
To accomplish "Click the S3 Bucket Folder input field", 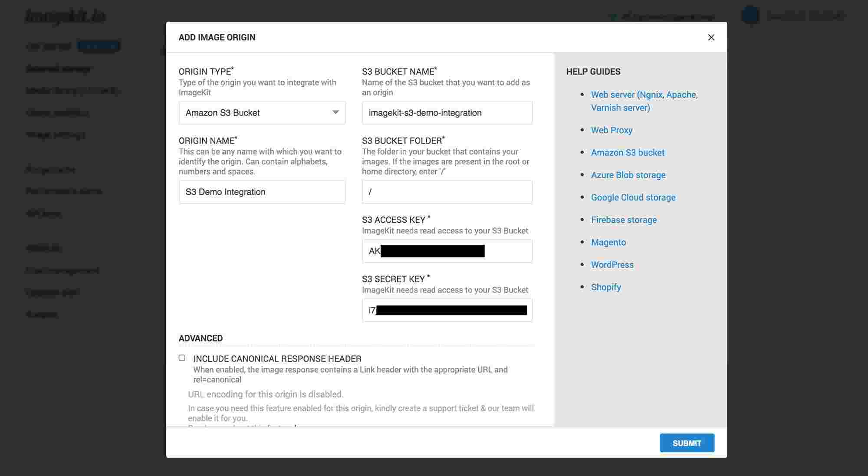I will [447, 191].
